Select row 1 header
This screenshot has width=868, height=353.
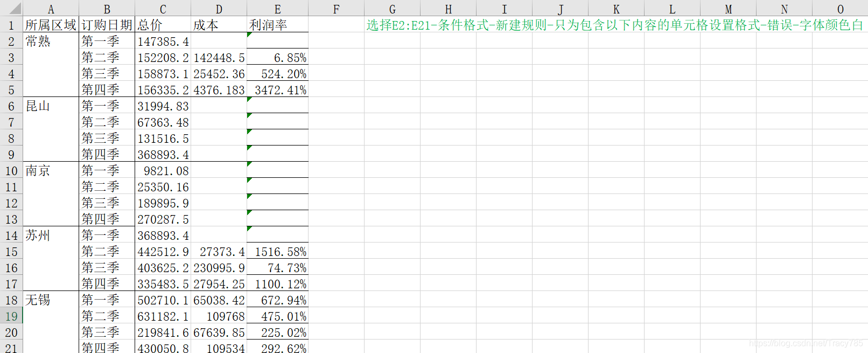11,25
